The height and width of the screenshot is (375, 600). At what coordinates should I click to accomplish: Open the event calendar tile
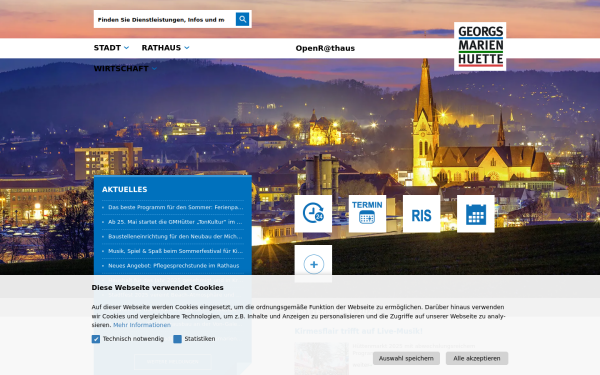click(476, 214)
